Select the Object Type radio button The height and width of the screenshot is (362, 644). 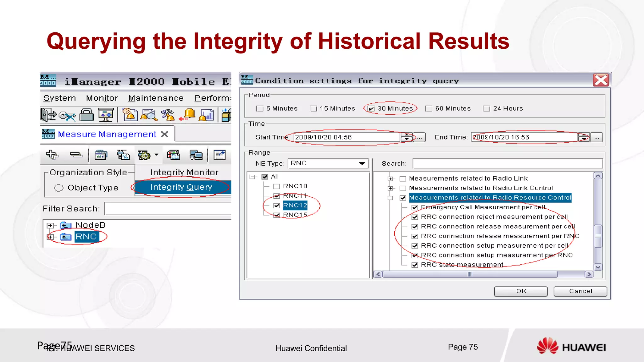click(x=58, y=188)
